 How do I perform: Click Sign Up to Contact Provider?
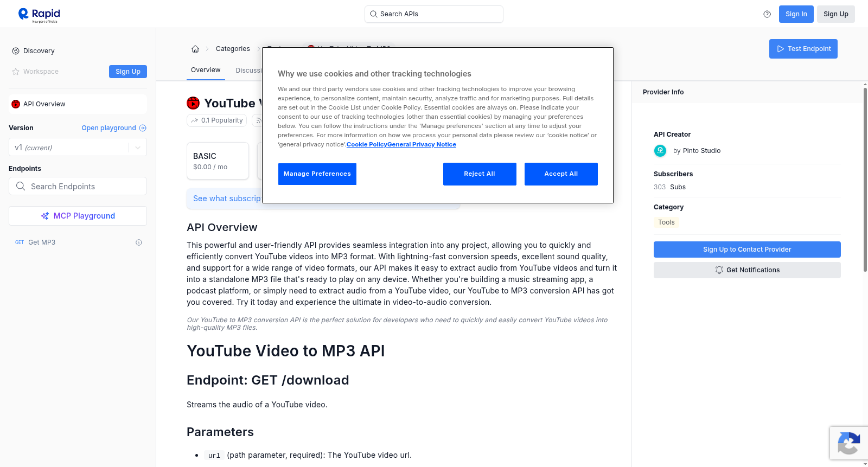747,250
